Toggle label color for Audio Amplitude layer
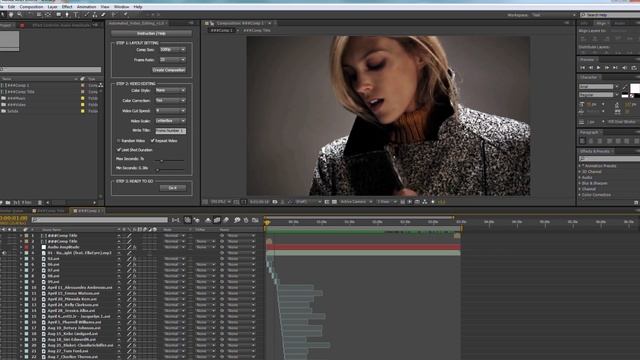 [x=27, y=247]
